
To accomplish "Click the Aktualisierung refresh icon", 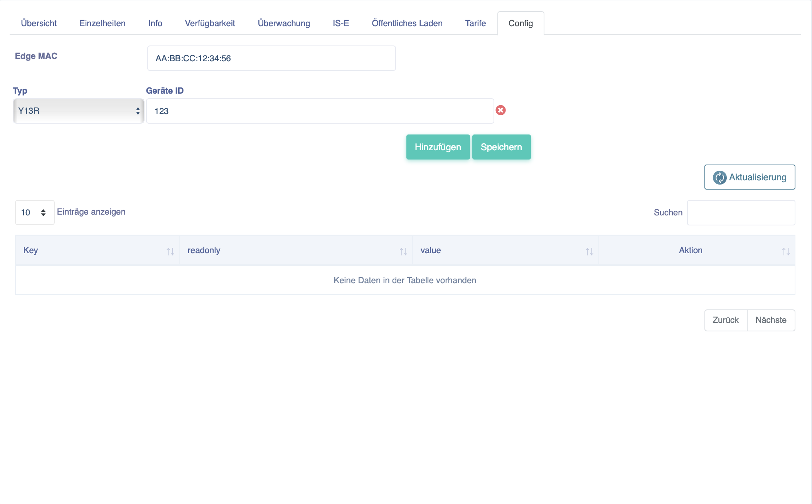I will point(719,177).
